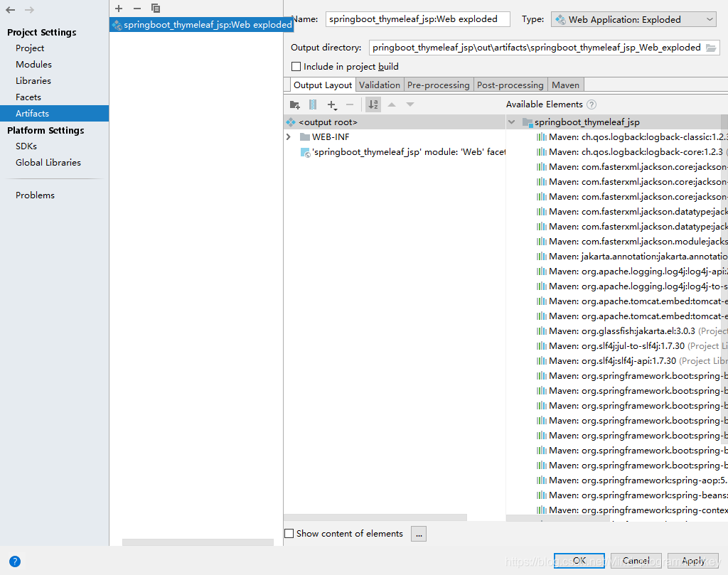Open the Maven tab
This screenshot has width=728, height=575.
pos(565,84)
